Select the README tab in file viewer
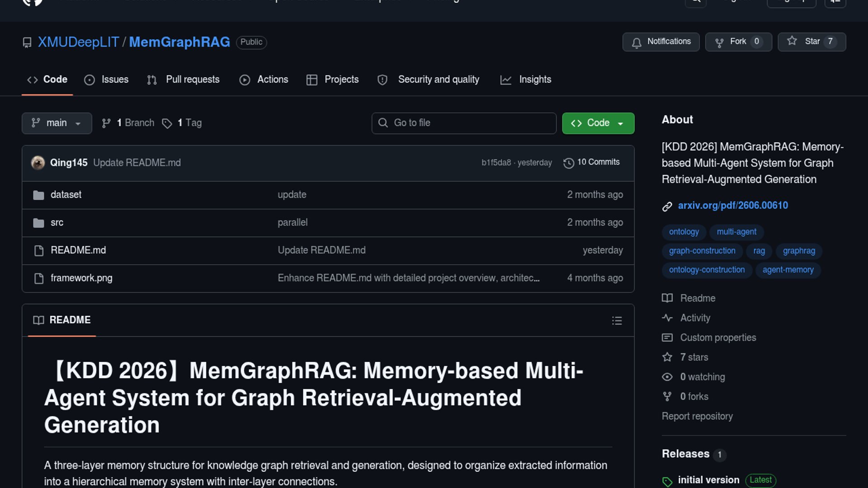The height and width of the screenshot is (488, 868). 62,320
